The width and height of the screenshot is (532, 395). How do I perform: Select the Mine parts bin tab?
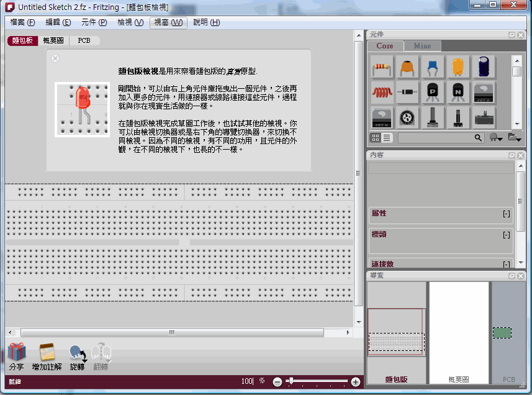pos(422,46)
